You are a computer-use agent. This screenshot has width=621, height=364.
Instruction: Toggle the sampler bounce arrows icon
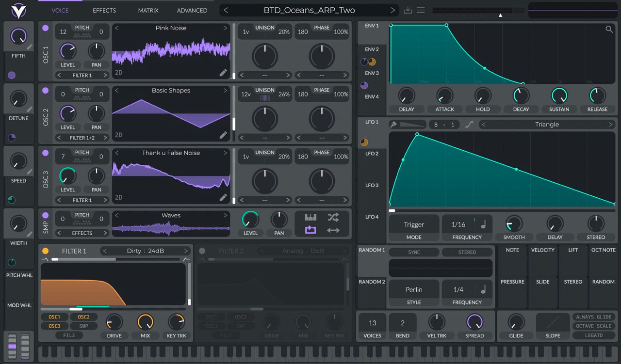[333, 230]
